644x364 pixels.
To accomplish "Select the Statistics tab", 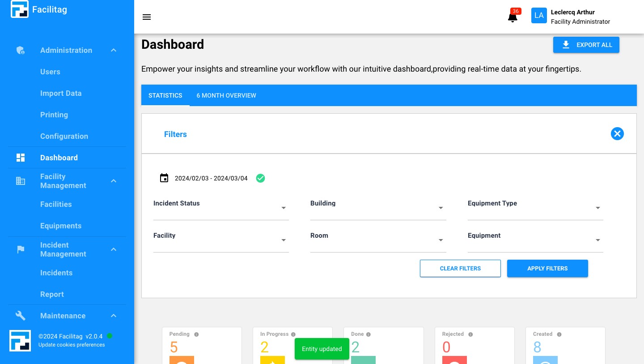I will pyautogui.click(x=165, y=95).
